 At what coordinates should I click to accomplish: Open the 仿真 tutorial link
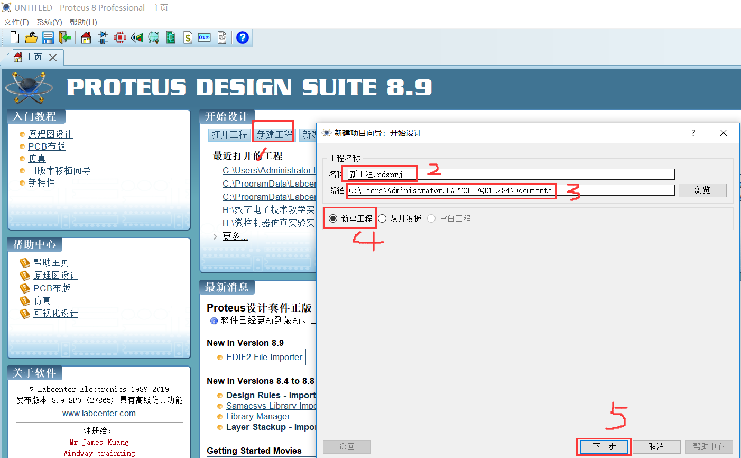pyautogui.click(x=37, y=159)
